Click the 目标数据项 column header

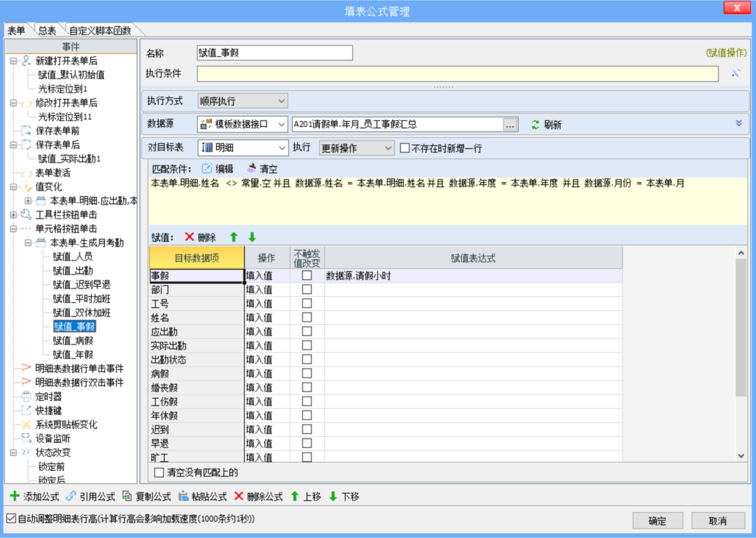coord(197,258)
